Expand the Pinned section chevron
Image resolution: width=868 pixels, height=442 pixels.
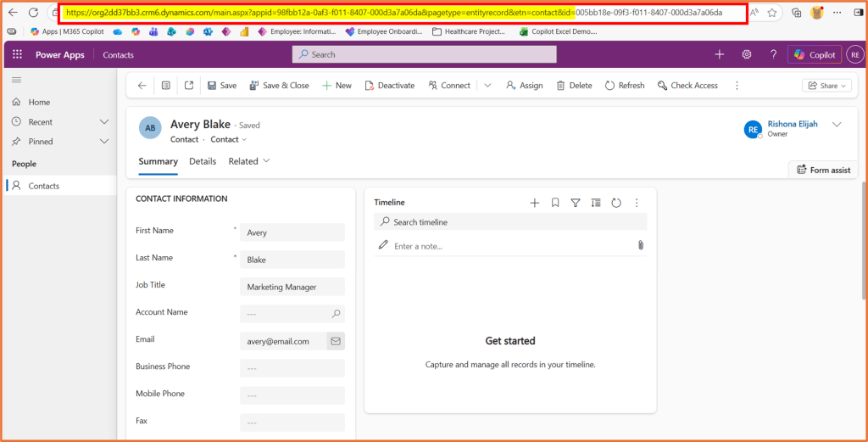[104, 141]
